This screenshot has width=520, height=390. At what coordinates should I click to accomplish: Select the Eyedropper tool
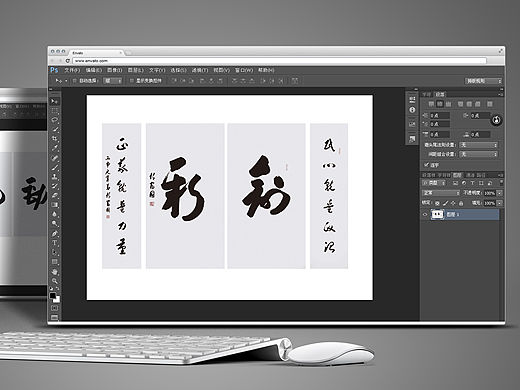(x=54, y=148)
